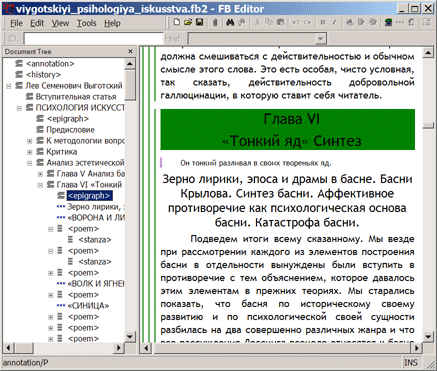Close the Document Tree panel

tap(130, 51)
